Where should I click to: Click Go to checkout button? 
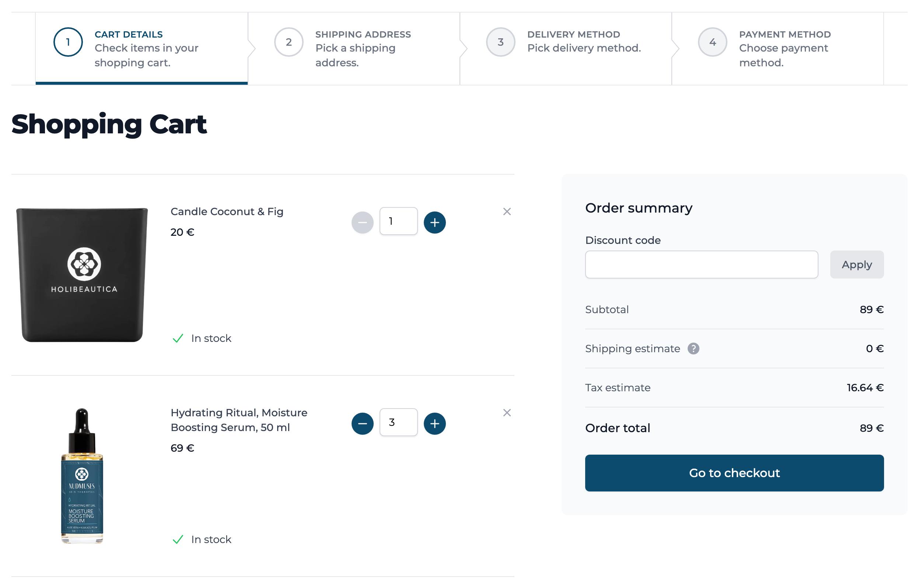734,473
